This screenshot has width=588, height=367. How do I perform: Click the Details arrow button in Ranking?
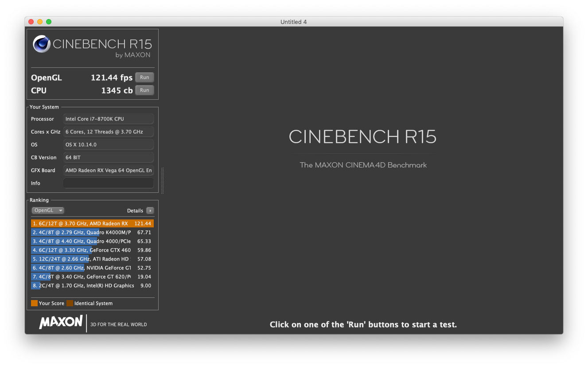pyautogui.click(x=150, y=211)
